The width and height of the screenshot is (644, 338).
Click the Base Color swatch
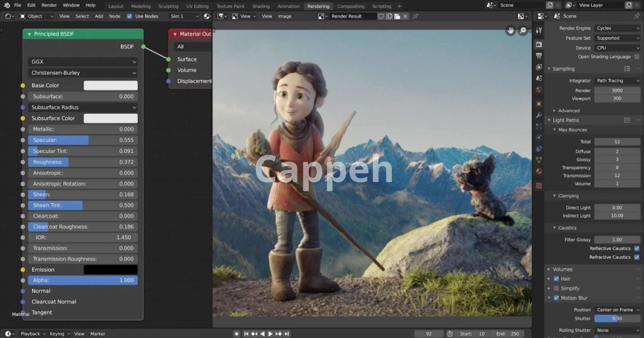coord(110,86)
